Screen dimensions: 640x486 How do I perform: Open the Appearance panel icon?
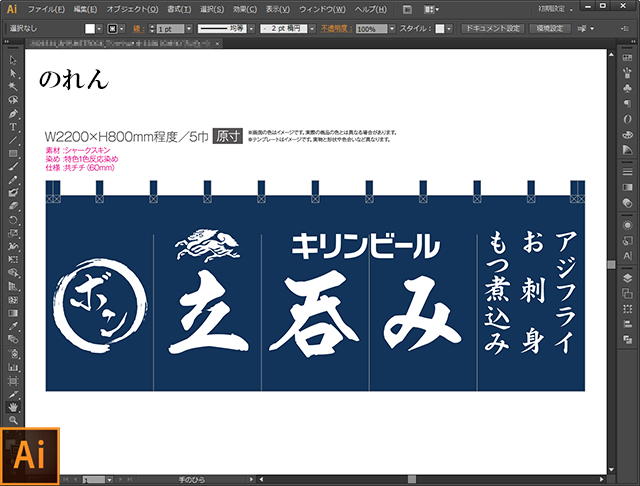click(x=627, y=225)
